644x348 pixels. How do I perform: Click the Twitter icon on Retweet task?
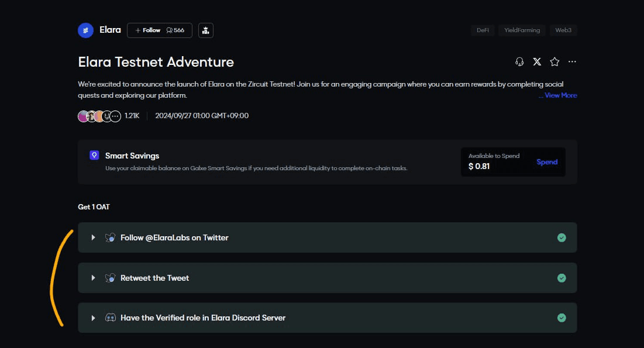click(110, 278)
